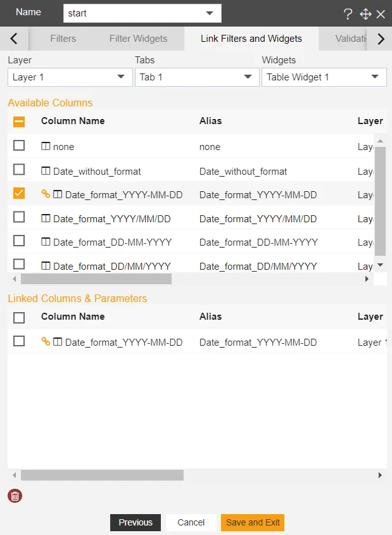
Task: Click the Previous button
Action: point(136,522)
